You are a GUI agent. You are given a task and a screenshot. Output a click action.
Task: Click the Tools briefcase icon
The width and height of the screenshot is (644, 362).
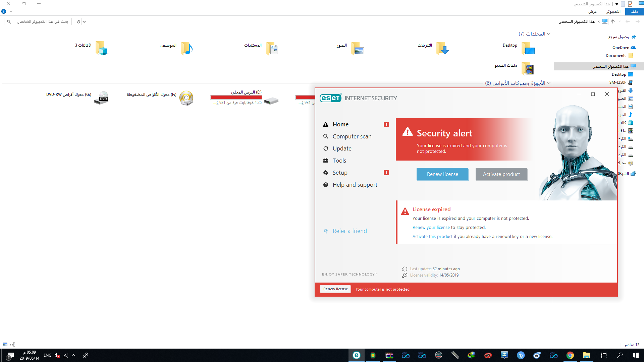[325, 161]
